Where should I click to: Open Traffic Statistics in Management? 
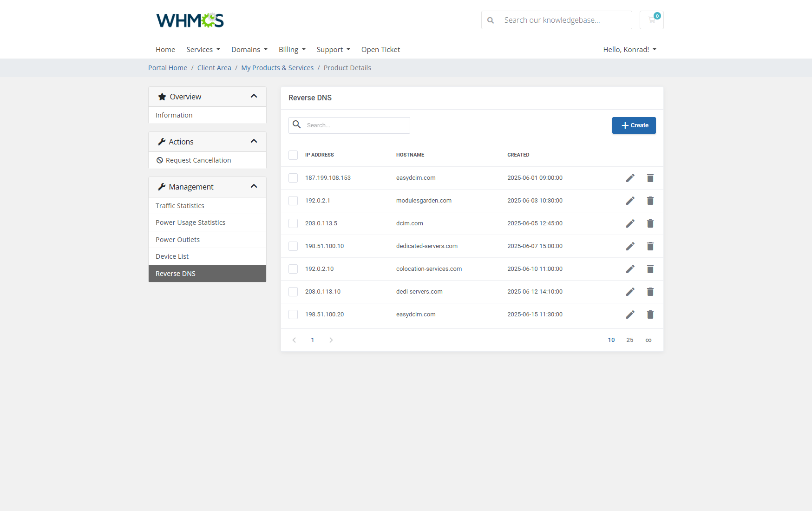(207, 206)
